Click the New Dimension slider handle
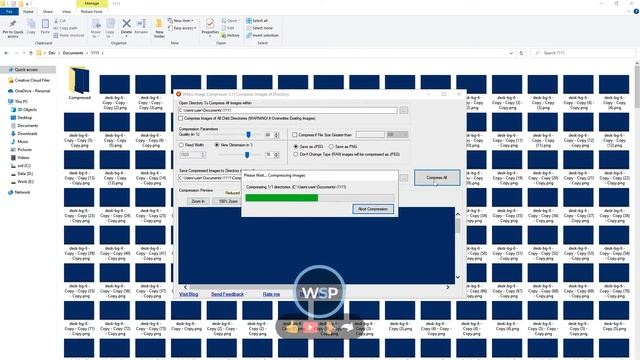 [247, 155]
